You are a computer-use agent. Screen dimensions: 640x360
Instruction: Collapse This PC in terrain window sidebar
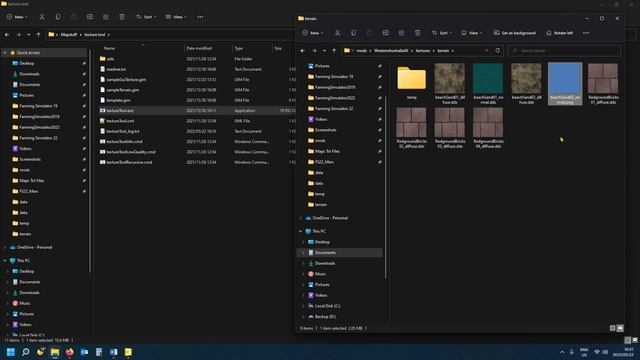(x=301, y=231)
